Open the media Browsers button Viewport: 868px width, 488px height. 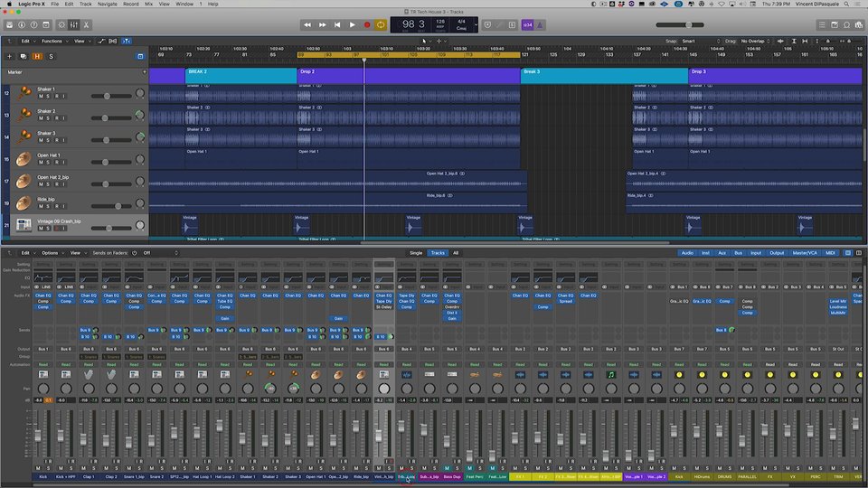859,25
